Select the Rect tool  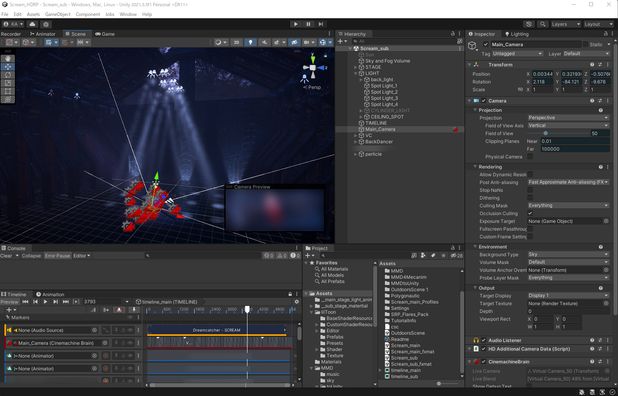(8, 91)
